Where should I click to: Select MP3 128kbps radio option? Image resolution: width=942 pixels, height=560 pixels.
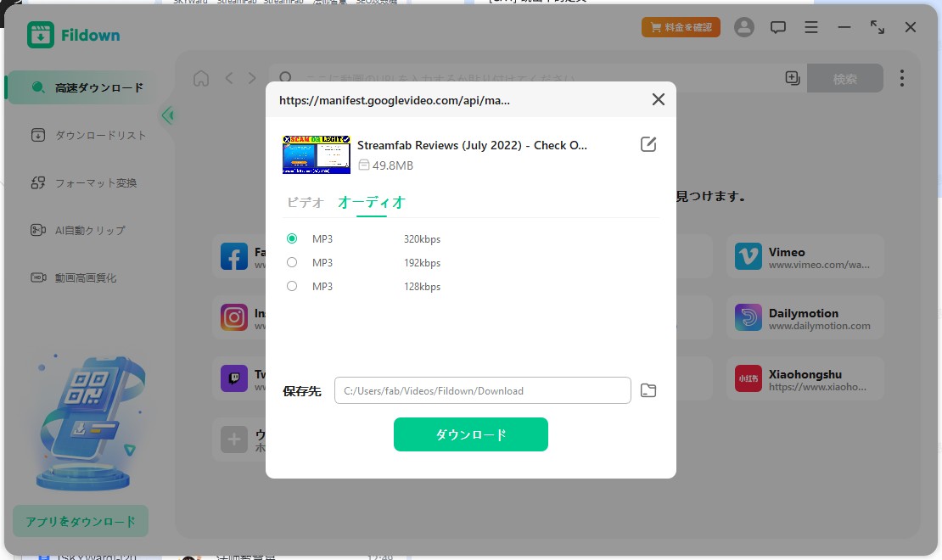coord(292,286)
